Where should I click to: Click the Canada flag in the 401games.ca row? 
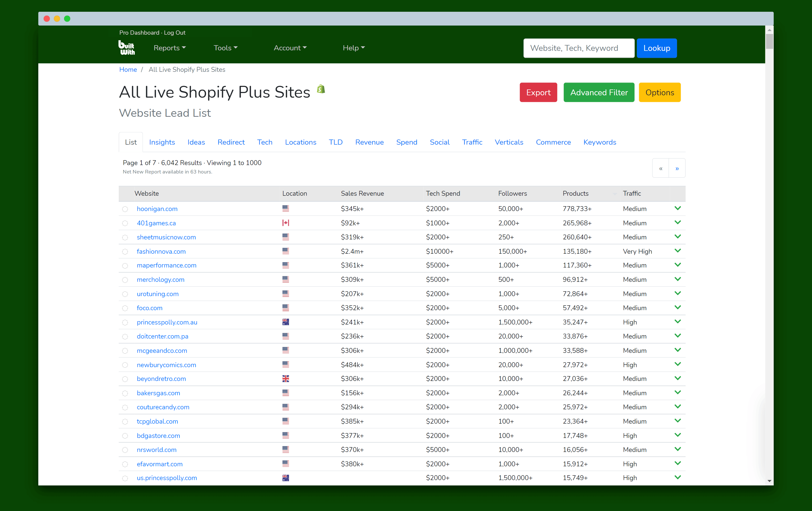click(286, 223)
